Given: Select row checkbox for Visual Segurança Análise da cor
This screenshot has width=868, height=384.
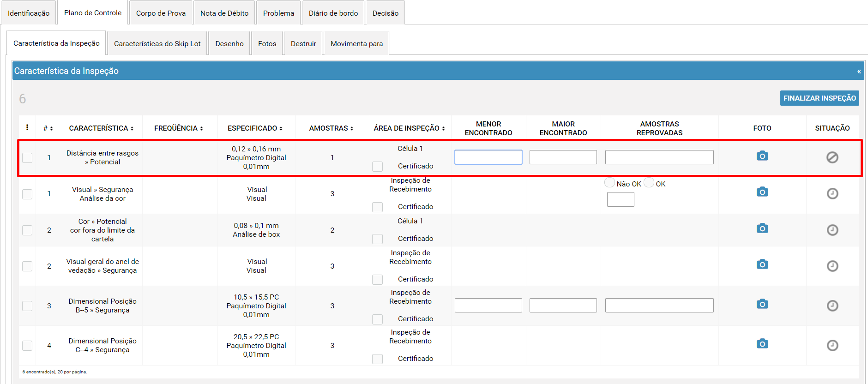Looking at the screenshot, I should (27, 194).
